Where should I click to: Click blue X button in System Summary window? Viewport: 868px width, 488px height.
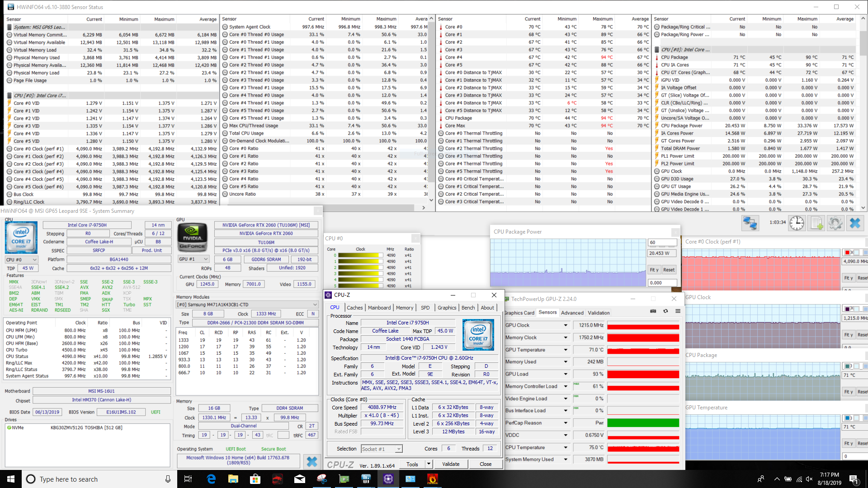click(x=312, y=461)
